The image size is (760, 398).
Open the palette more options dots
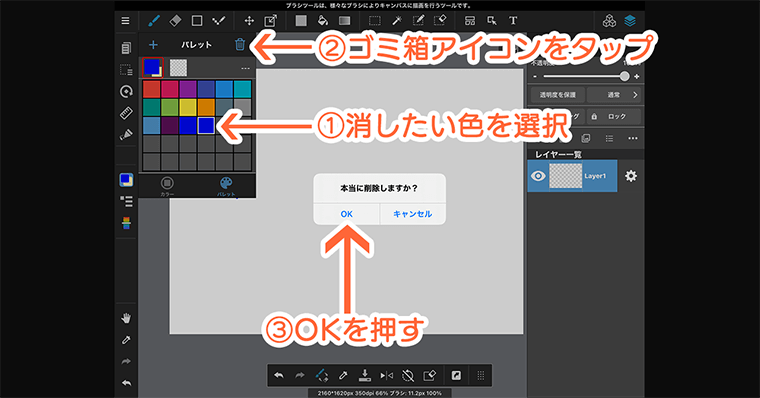pyautogui.click(x=245, y=68)
